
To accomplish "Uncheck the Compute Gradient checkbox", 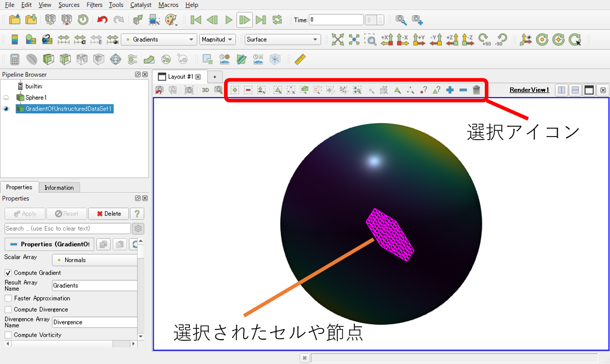I will click(8, 272).
